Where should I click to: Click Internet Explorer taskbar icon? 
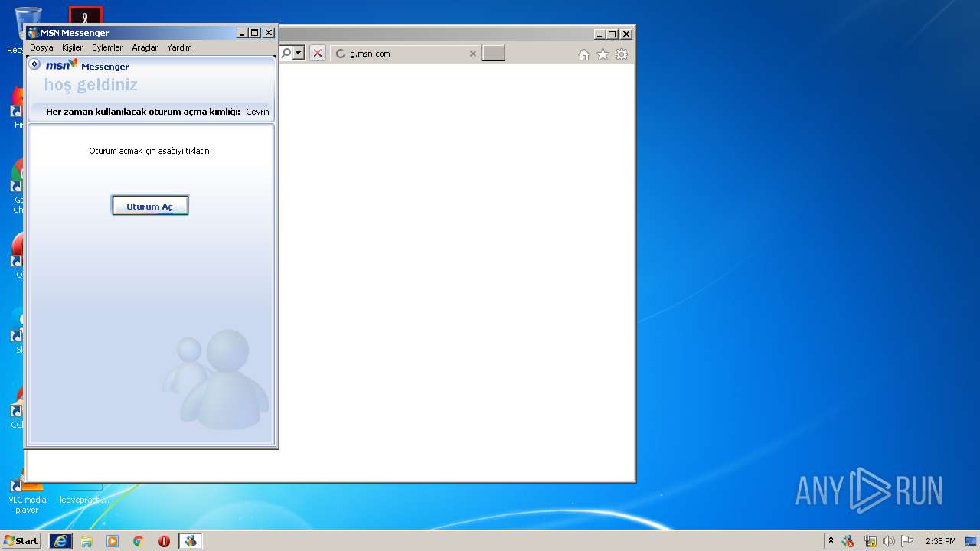60,541
